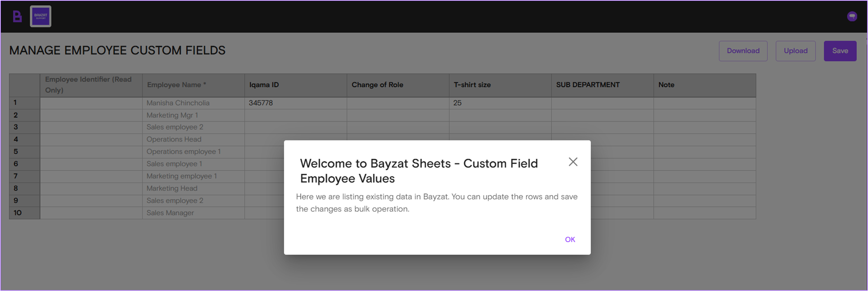The image size is (868, 291).
Task: Click the Operations employee 1 cell
Action: [x=194, y=152]
